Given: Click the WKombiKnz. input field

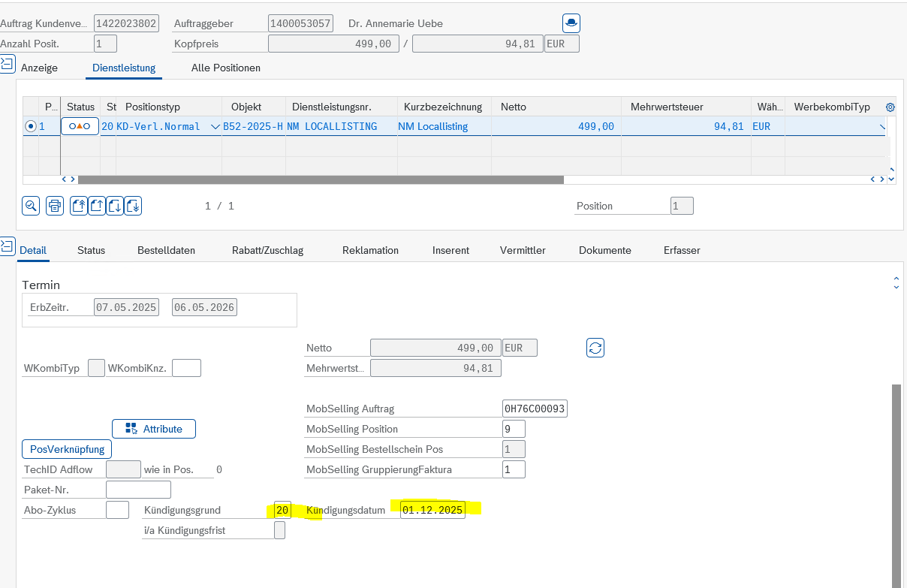Looking at the screenshot, I should [186, 368].
